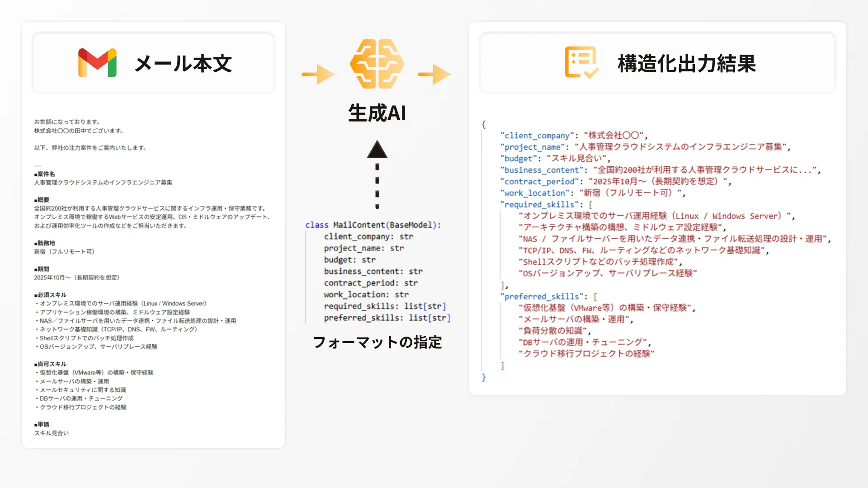
Task: Click the メール本文 heading text
Action: tap(183, 64)
